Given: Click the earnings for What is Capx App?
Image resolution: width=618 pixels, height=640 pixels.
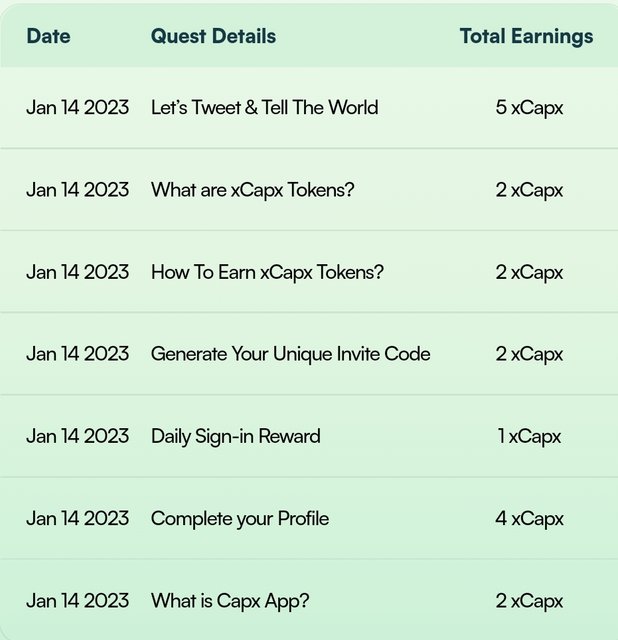Looking at the screenshot, I should 529,601.
